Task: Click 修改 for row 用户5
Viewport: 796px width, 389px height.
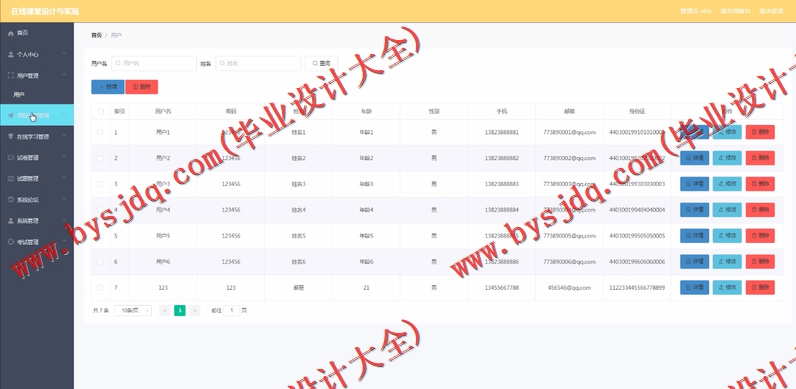Action: coord(727,236)
